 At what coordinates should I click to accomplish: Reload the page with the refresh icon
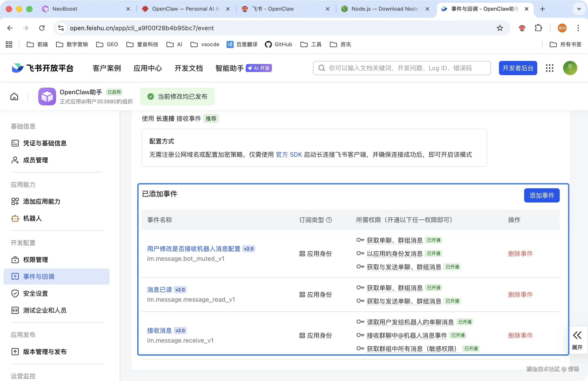tap(42, 28)
